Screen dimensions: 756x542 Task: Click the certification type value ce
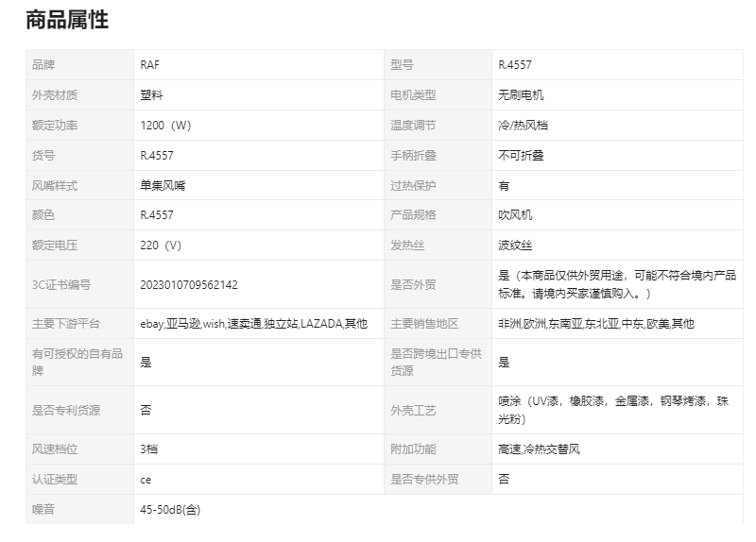click(146, 480)
